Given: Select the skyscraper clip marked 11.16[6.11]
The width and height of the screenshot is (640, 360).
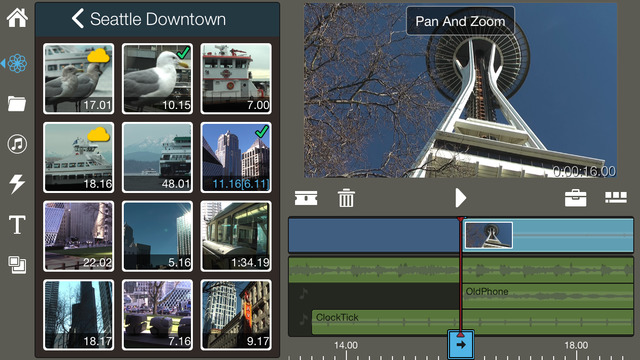Looking at the screenshot, I should tap(236, 157).
